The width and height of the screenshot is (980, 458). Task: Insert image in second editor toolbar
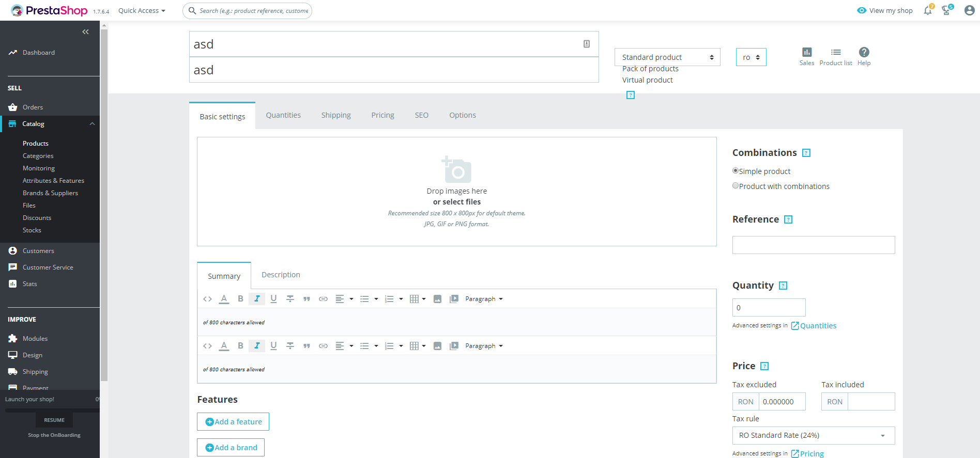click(x=437, y=346)
